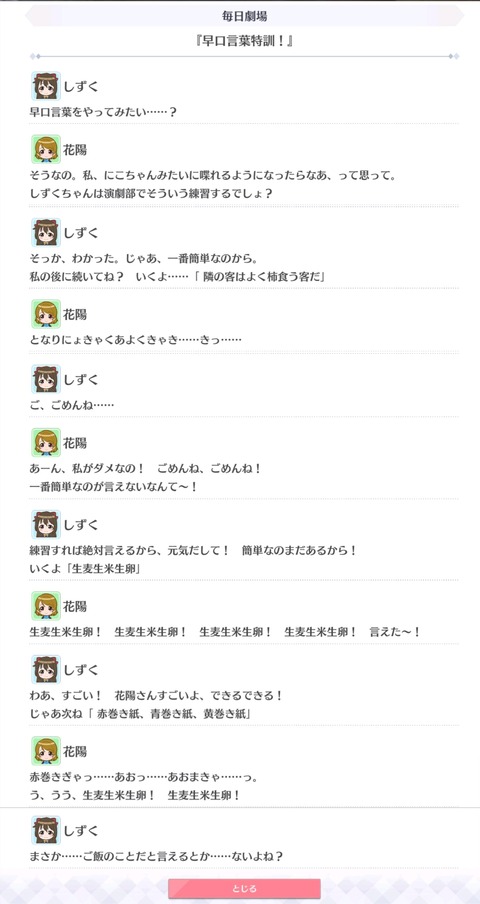Viewport: 480px width, 904px height.
Task: Click Hanayo's avatar above the そうなの。私、にこちゃん line
Action: click(x=46, y=150)
